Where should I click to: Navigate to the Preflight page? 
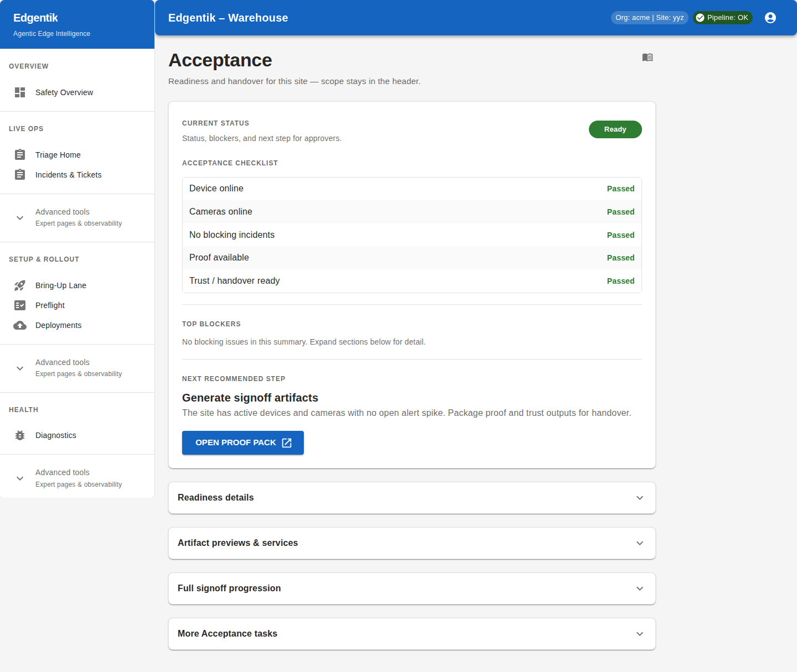coord(49,305)
